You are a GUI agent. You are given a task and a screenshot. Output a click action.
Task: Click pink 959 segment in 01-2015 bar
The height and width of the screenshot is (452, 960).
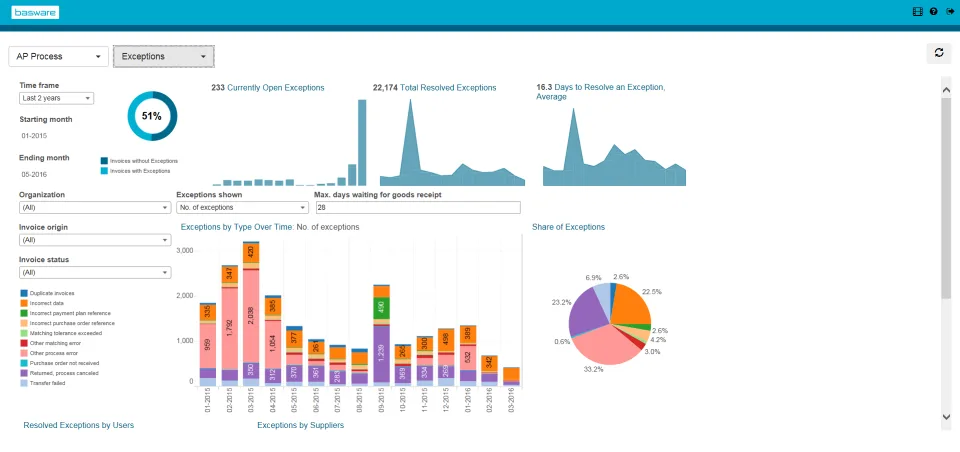click(208, 345)
